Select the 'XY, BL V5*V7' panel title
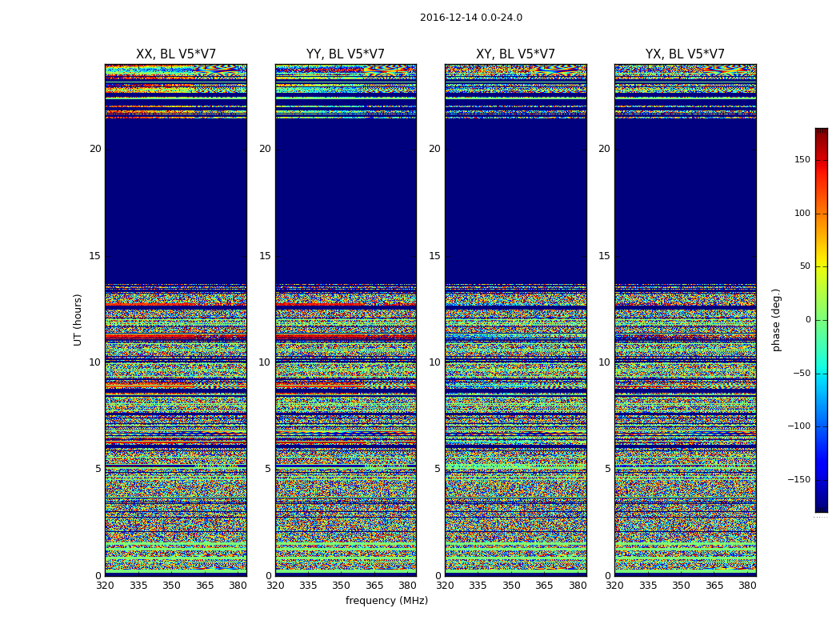Viewport: 840px width, 640px height. (x=515, y=54)
